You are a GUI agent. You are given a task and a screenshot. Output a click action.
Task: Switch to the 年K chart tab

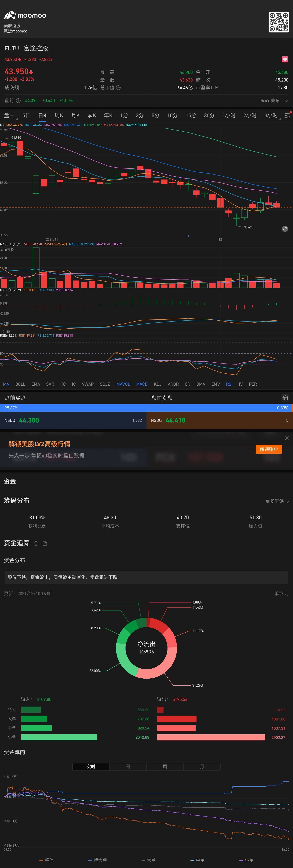pyautogui.click(x=108, y=116)
